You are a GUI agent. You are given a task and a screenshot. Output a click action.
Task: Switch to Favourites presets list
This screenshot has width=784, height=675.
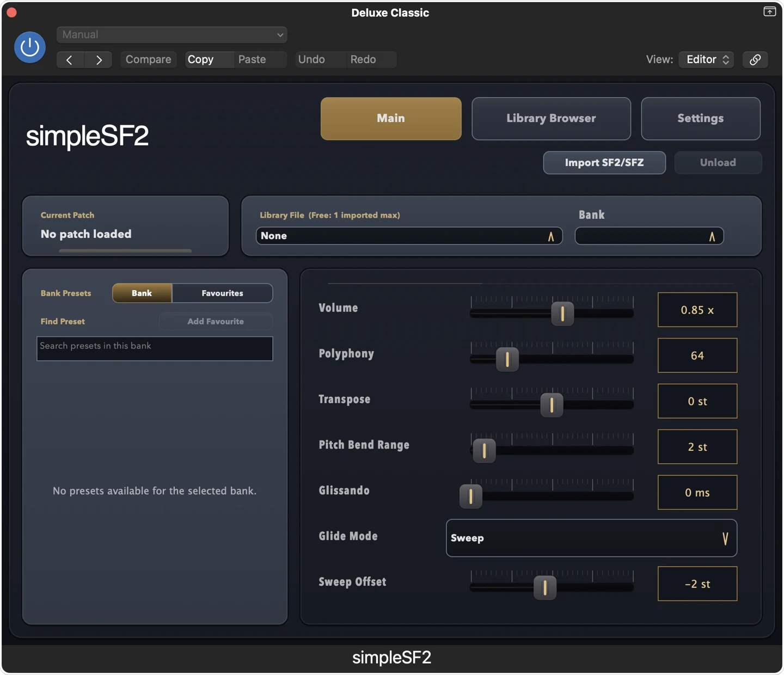pyautogui.click(x=222, y=293)
